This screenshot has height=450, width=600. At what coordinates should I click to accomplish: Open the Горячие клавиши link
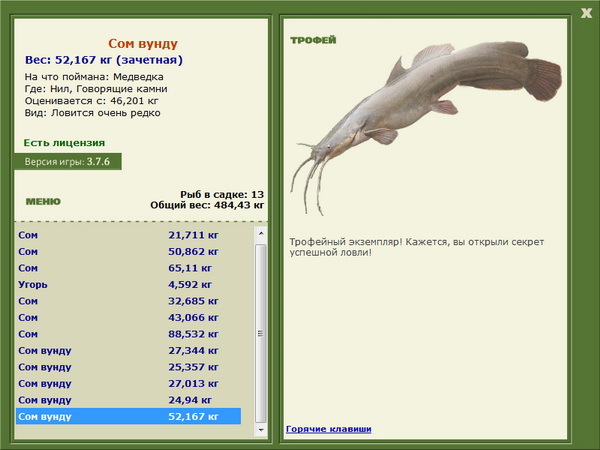(x=329, y=429)
